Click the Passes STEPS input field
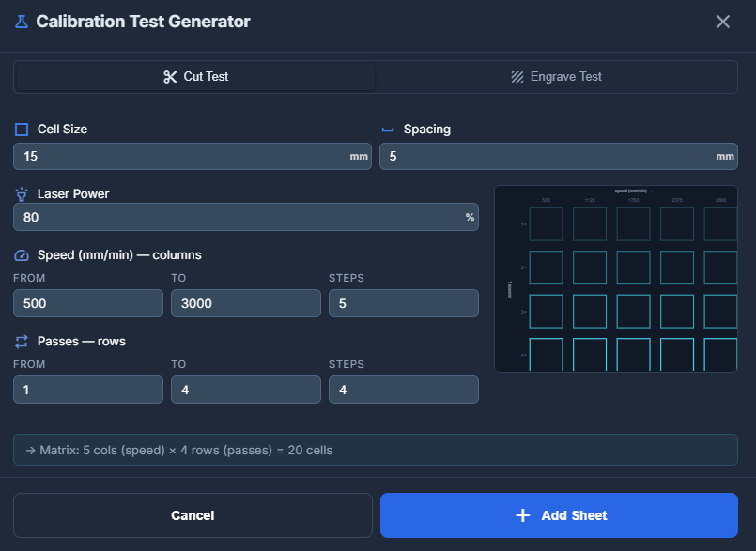756x551 pixels. tap(404, 390)
